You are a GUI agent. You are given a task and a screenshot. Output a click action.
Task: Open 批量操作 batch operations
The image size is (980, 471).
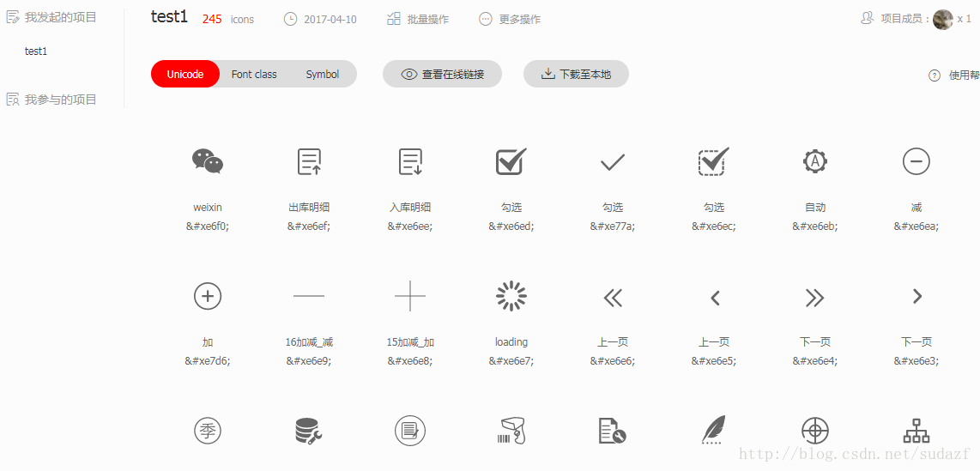(x=418, y=20)
